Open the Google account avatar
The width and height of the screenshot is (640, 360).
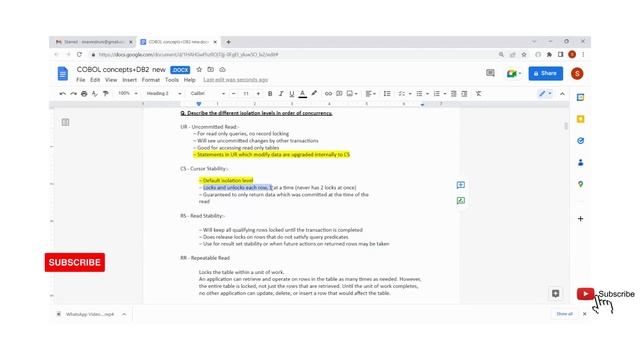pos(577,73)
